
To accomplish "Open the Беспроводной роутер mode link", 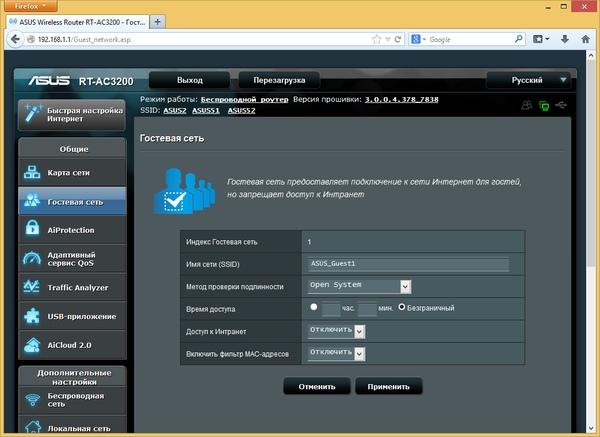I will 245,99.
